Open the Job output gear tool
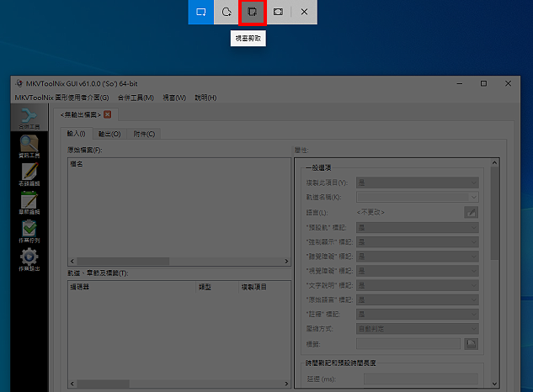 [29, 260]
